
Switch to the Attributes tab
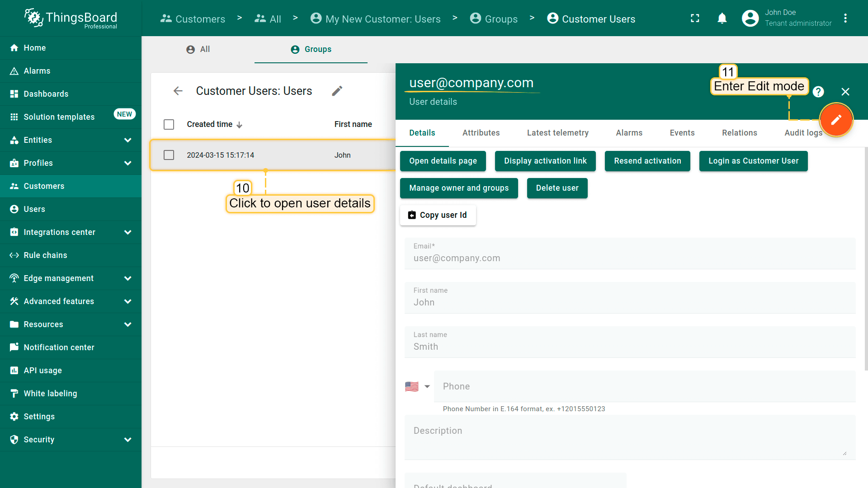pyautogui.click(x=481, y=133)
